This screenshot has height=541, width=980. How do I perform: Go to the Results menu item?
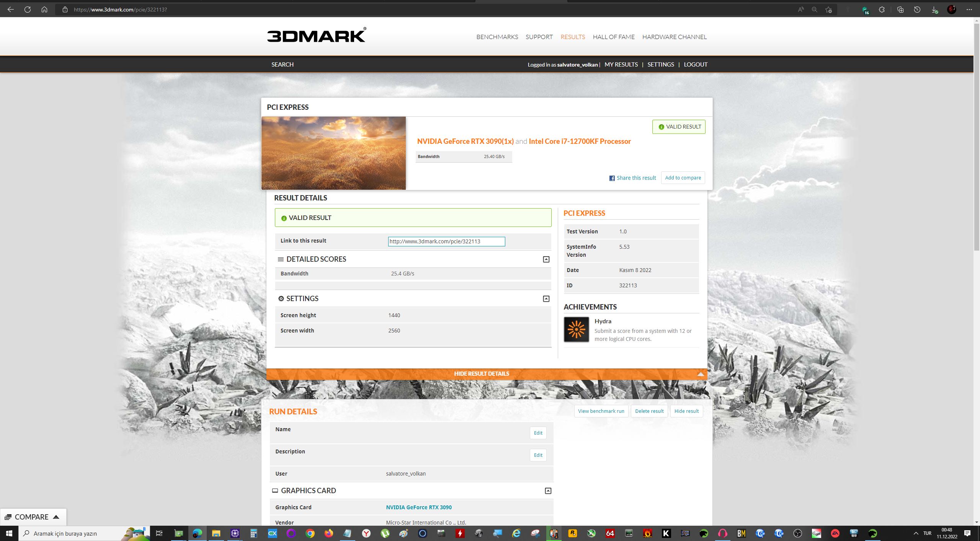tap(573, 37)
